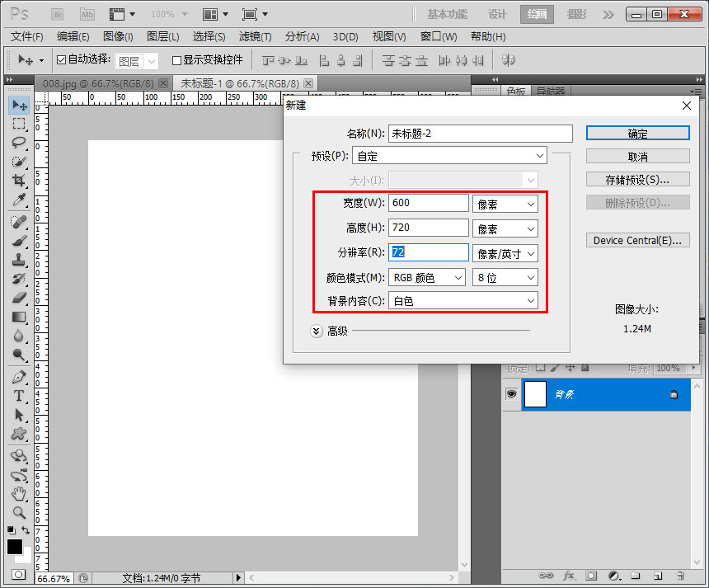This screenshot has width=709, height=588.
Task: Select the Spot Healing Brush tool
Action: tap(19, 222)
